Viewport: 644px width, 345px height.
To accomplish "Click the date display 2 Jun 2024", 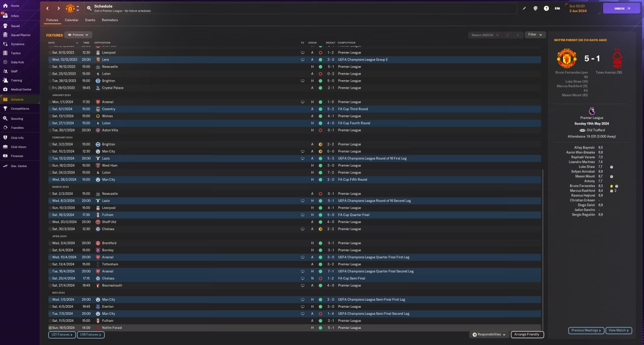I will point(577,11).
